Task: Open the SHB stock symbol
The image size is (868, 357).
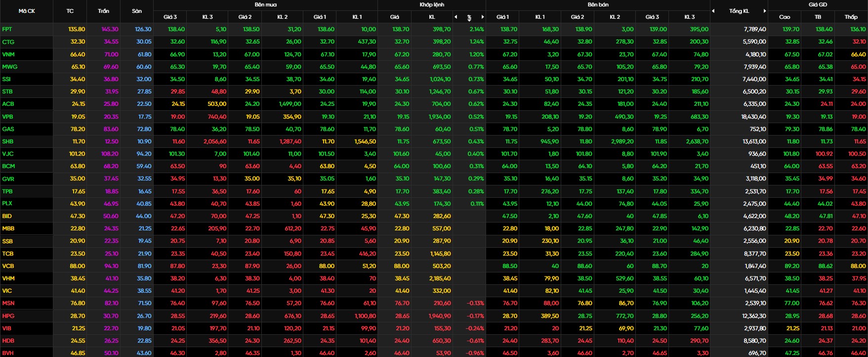Action: (7, 141)
